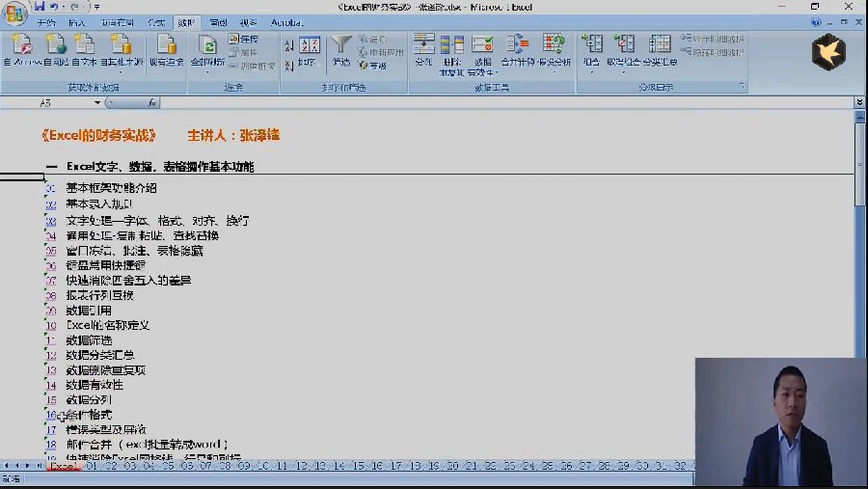Click Insert Function fx button
Image resolution: width=868 pixels, height=489 pixels.
pyautogui.click(x=151, y=103)
